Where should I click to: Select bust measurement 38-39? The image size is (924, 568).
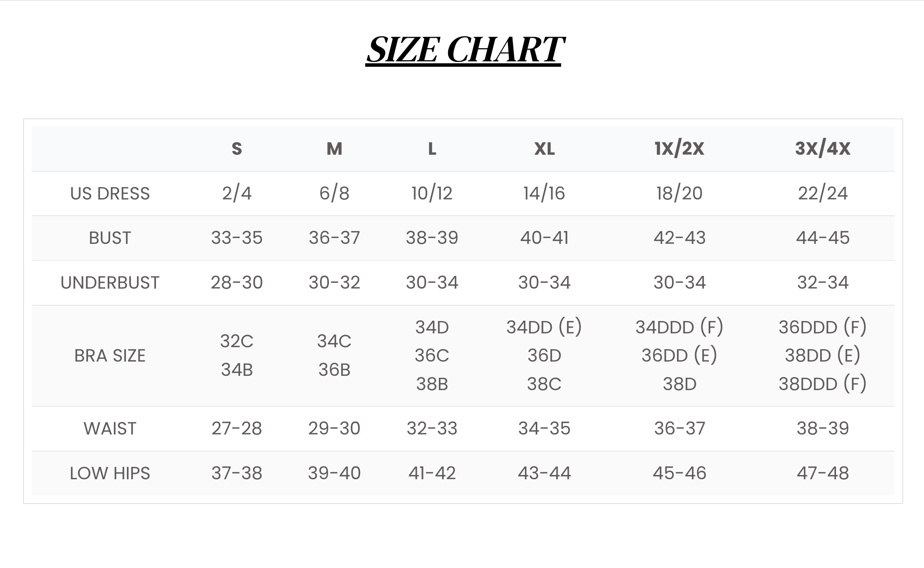[432, 238]
